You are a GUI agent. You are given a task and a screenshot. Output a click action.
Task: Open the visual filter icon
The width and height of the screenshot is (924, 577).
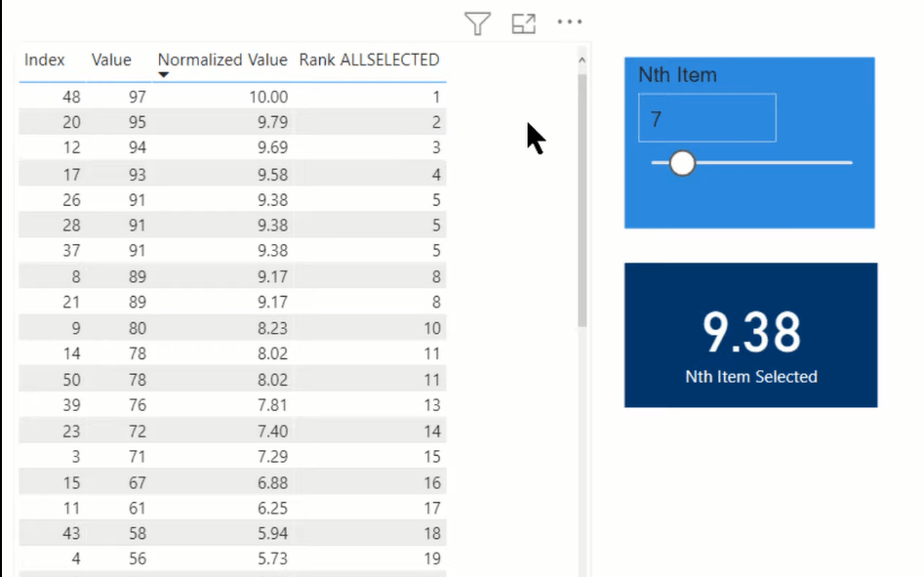click(477, 23)
